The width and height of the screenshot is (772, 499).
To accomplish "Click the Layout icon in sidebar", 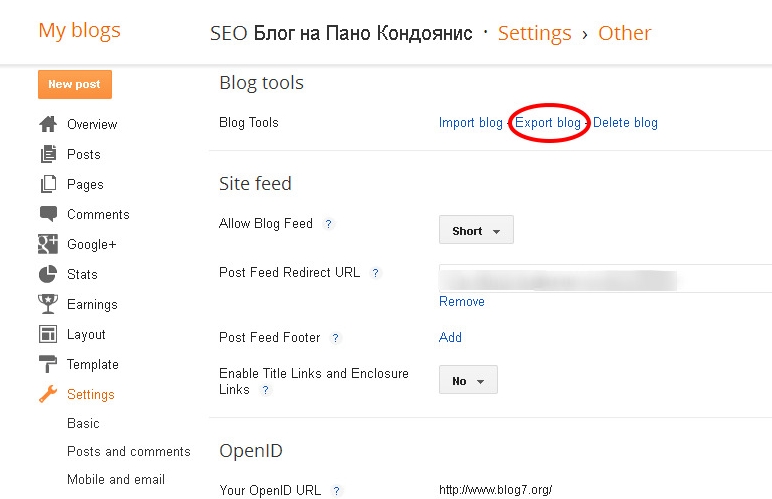I will pos(48,334).
